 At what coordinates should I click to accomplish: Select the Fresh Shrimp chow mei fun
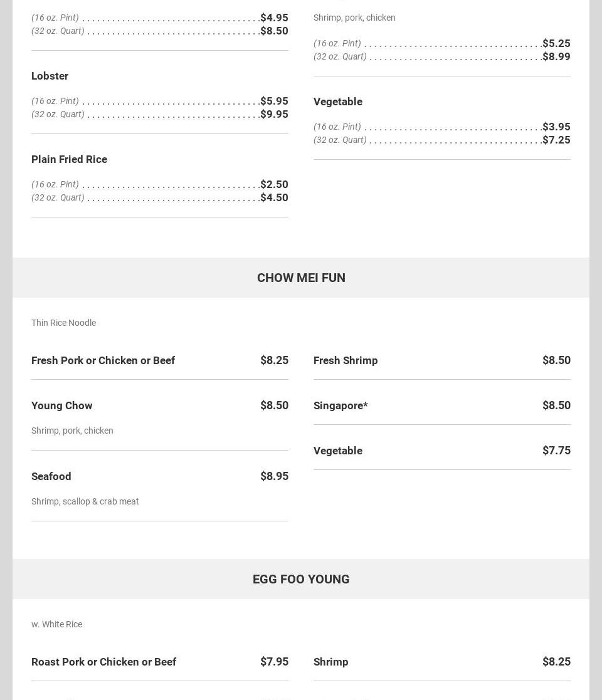(346, 360)
